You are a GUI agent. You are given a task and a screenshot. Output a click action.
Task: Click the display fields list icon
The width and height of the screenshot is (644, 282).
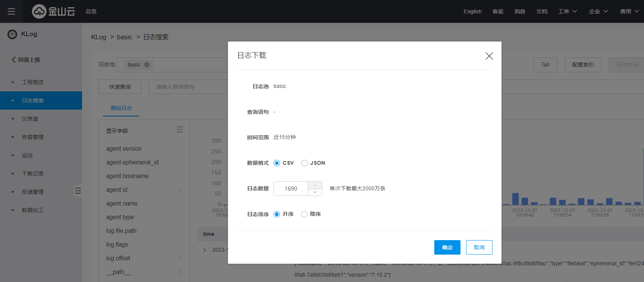point(180,130)
